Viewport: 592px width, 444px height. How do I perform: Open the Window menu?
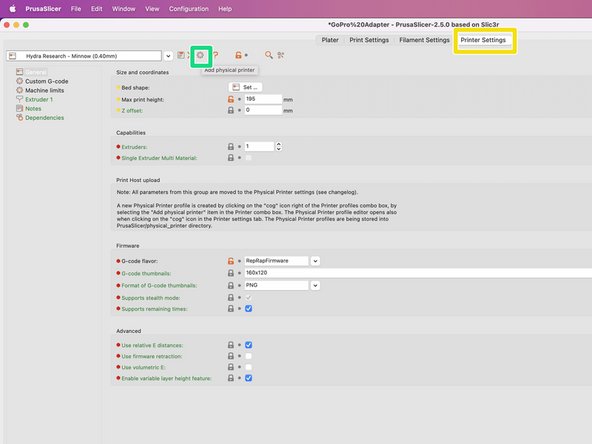(123, 9)
